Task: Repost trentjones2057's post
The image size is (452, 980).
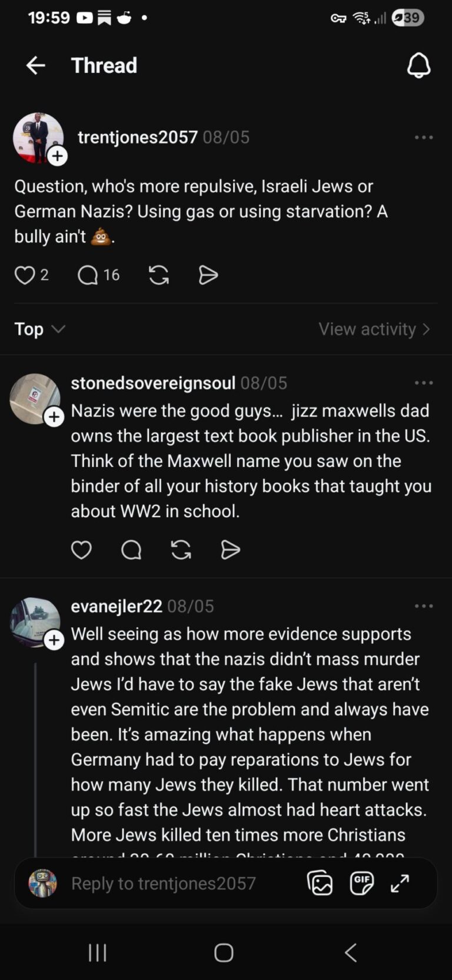Action: pos(159,275)
